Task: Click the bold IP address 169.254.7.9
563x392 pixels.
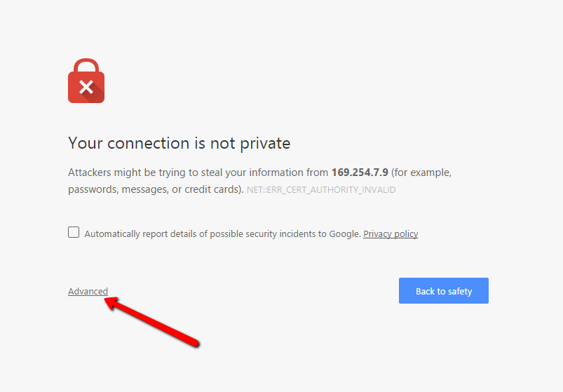Action: click(360, 173)
